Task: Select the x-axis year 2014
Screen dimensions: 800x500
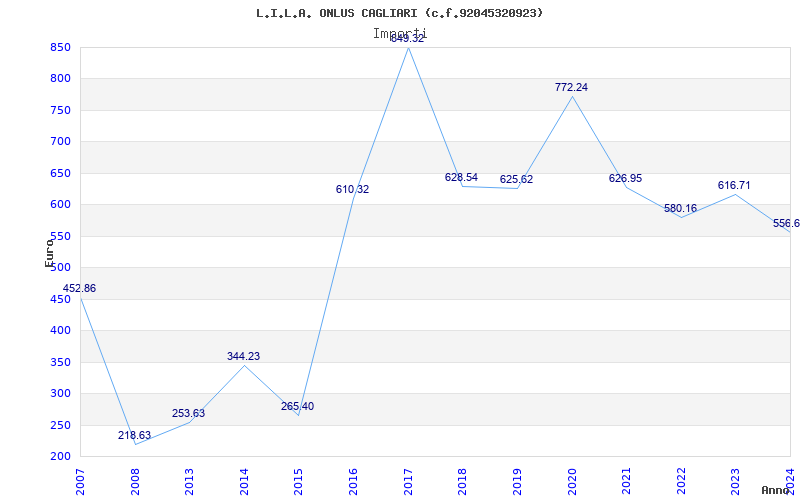Action: 244,481
